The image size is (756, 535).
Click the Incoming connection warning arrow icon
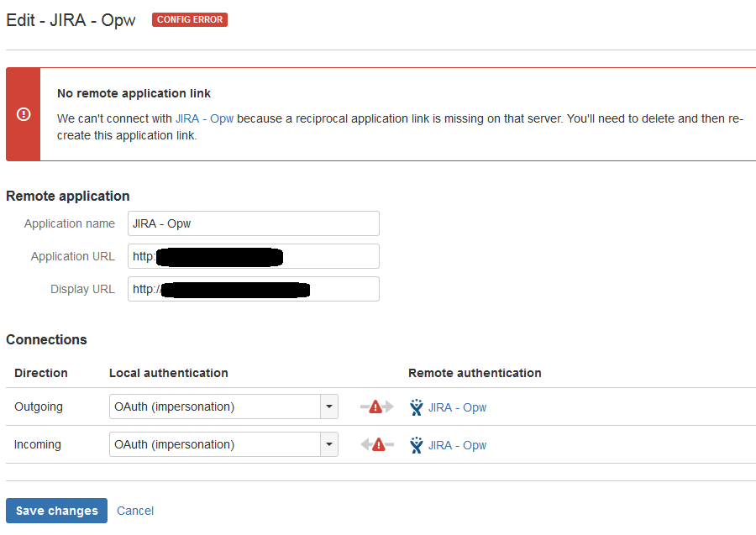click(x=376, y=444)
